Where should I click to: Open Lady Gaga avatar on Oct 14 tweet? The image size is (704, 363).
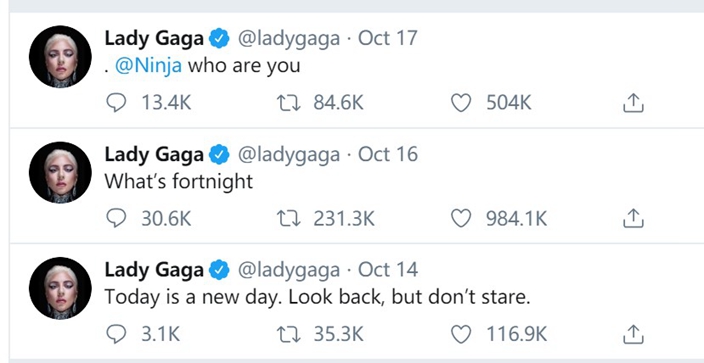point(60,288)
